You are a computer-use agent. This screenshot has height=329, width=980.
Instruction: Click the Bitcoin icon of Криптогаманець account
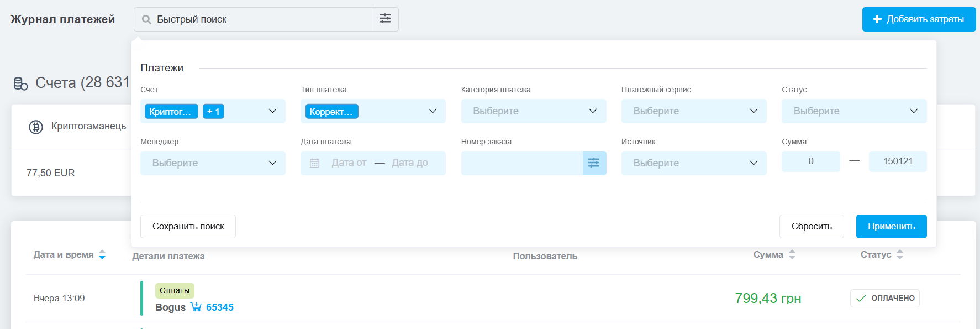click(36, 127)
